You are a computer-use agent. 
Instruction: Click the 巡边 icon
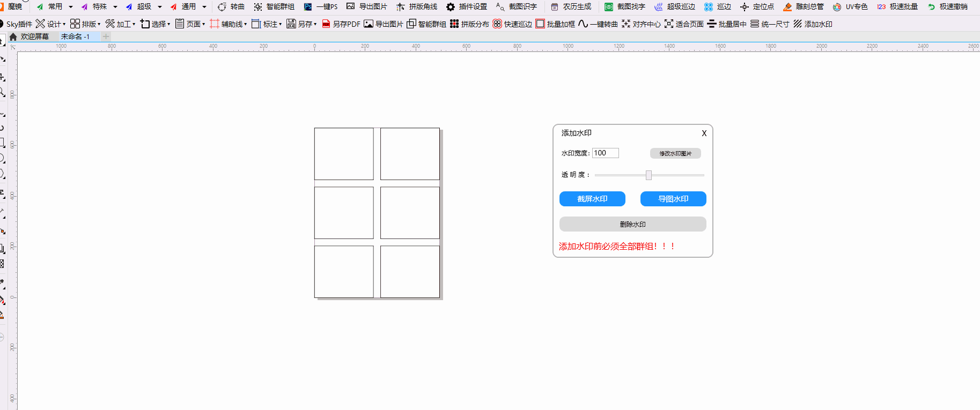tap(709, 7)
